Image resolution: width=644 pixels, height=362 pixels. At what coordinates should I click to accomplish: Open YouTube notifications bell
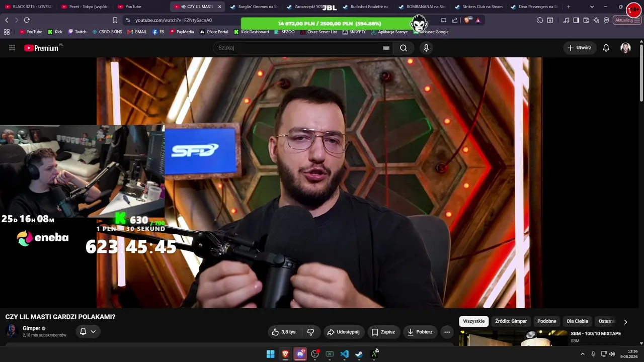coord(606,48)
